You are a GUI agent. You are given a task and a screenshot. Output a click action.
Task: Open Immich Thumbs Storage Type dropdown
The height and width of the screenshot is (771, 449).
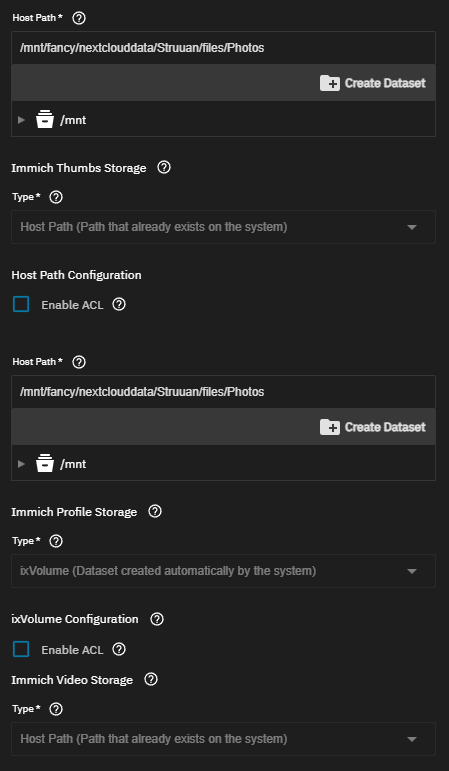(223, 227)
